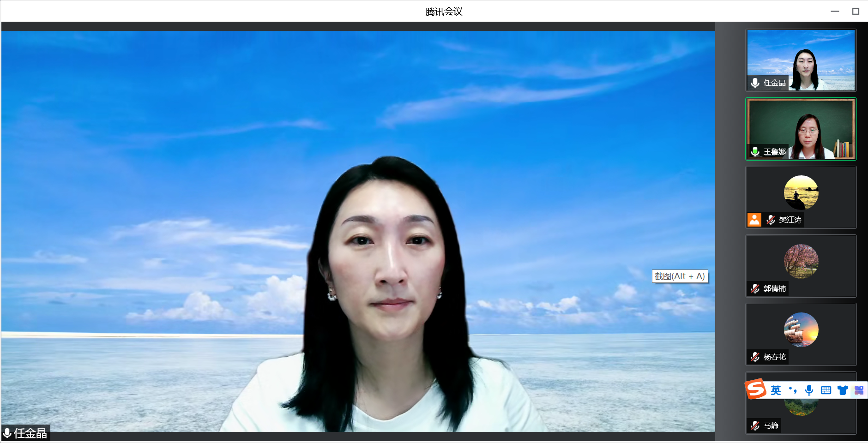Open the Sogou toolbox grid icon
This screenshot has height=443, width=868.
pos(859,390)
